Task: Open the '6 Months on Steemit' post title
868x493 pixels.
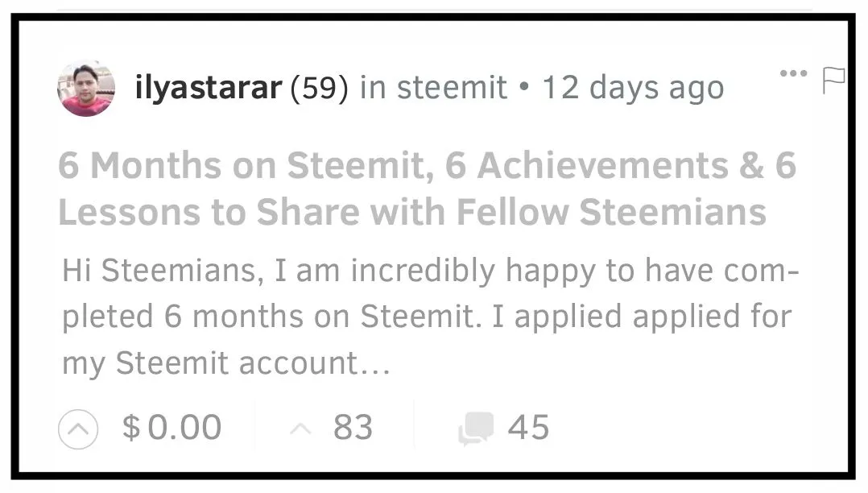Action: coord(427,166)
